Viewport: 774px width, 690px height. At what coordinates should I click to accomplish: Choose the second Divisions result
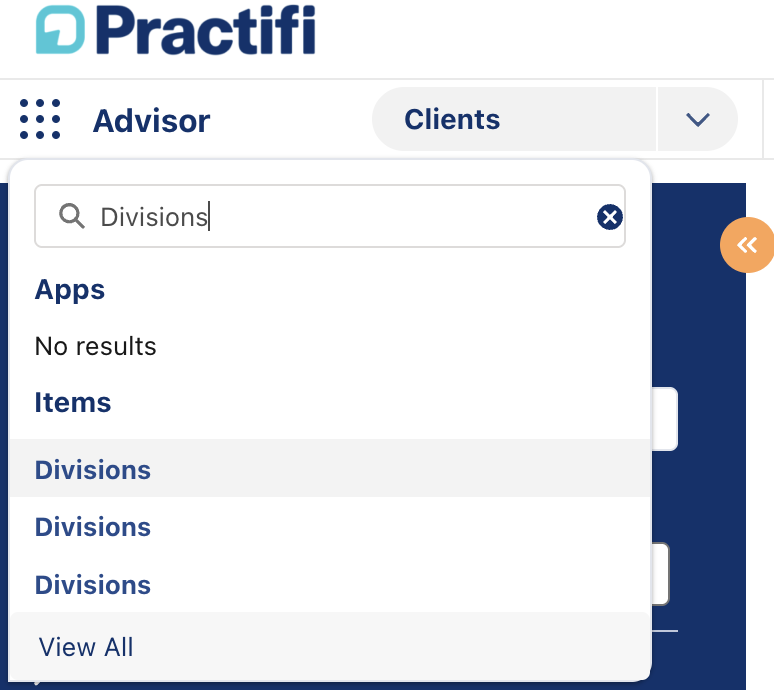tap(93, 527)
